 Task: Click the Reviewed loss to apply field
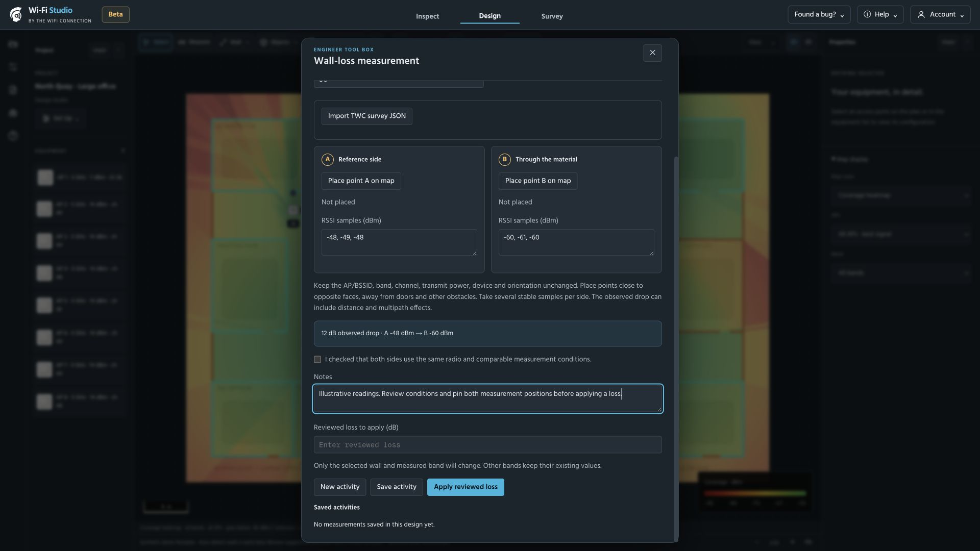point(488,445)
